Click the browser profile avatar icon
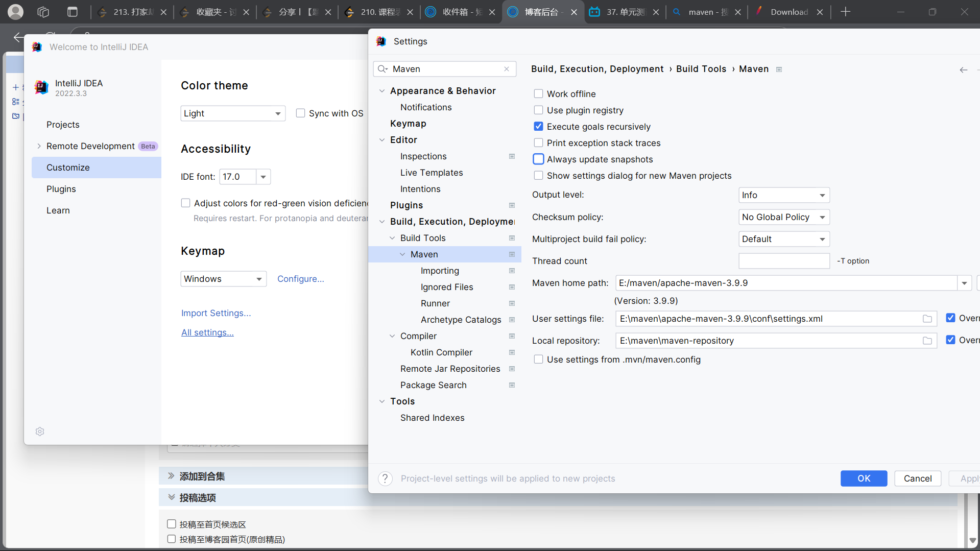980x551 pixels. (15, 12)
